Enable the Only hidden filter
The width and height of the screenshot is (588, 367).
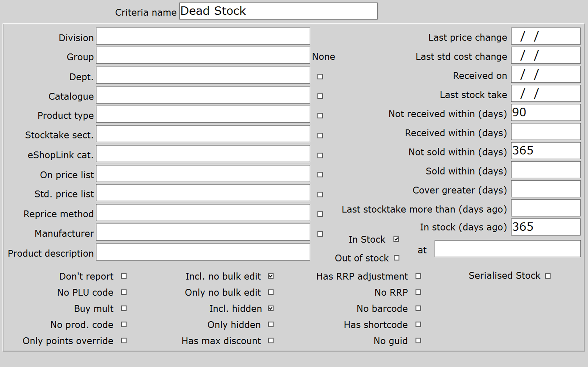[270, 325]
